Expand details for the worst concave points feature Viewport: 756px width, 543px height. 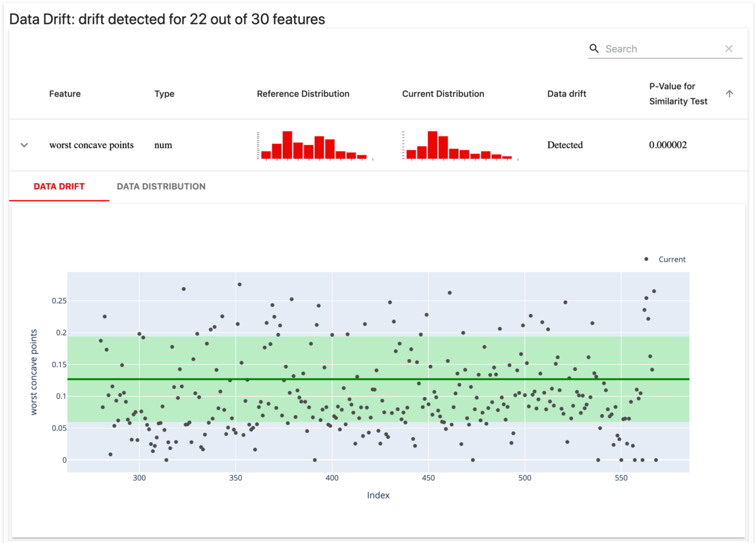24,145
